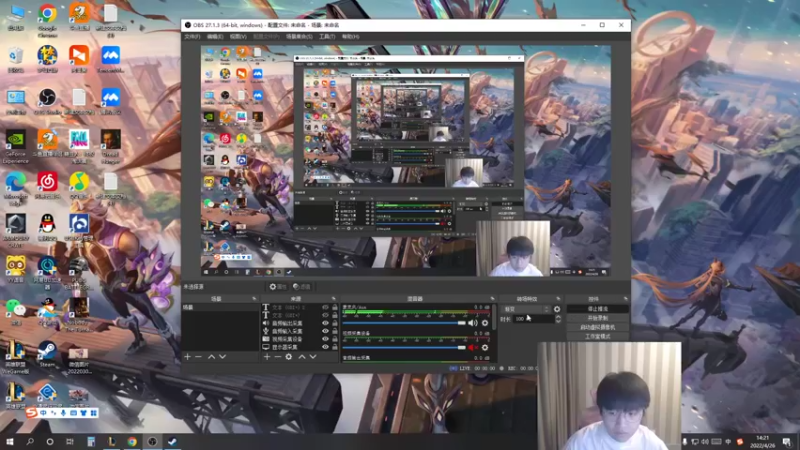Image resolution: width=800 pixels, height=450 pixels.
Task: Lock the 视频采集设备 source
Action: pos(335,339)
